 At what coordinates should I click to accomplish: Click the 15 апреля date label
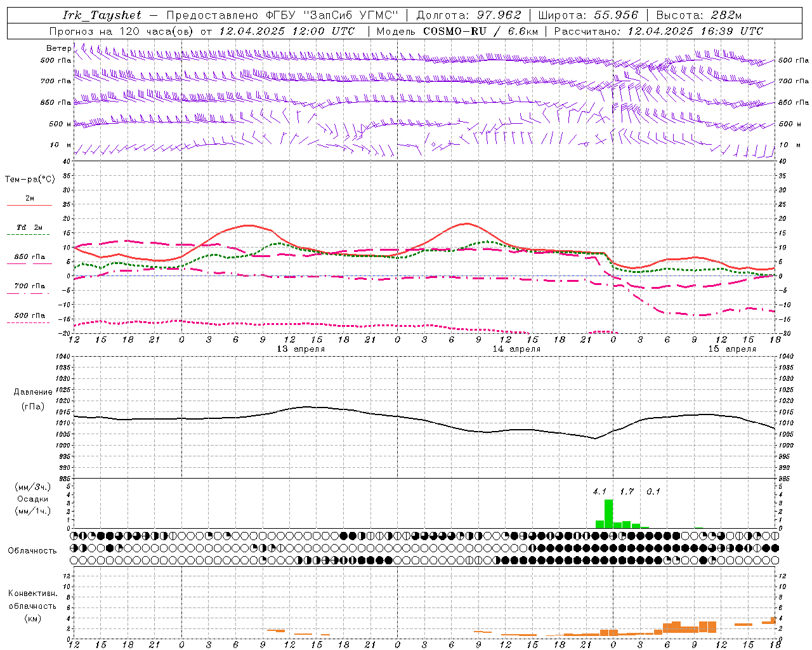tap(732, 349)
